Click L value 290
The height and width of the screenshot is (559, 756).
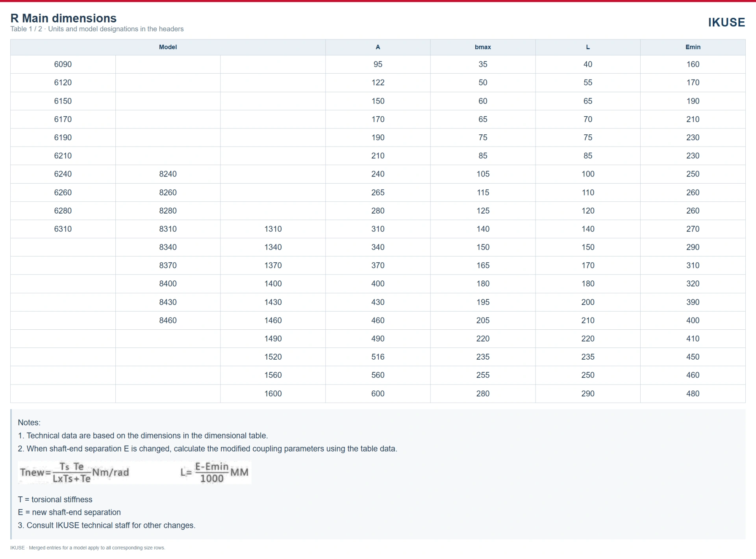tap(588, 394)
